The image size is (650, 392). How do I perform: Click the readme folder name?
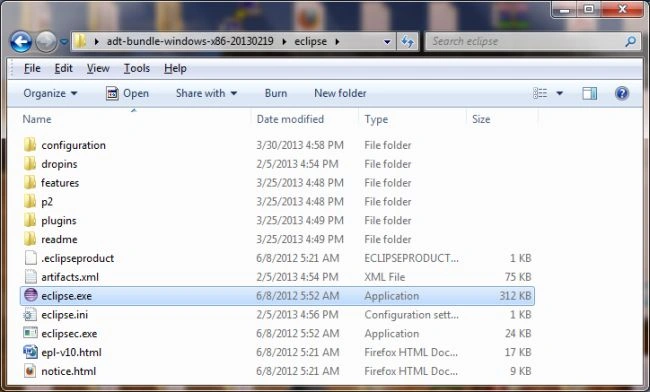tap(59, 240)
